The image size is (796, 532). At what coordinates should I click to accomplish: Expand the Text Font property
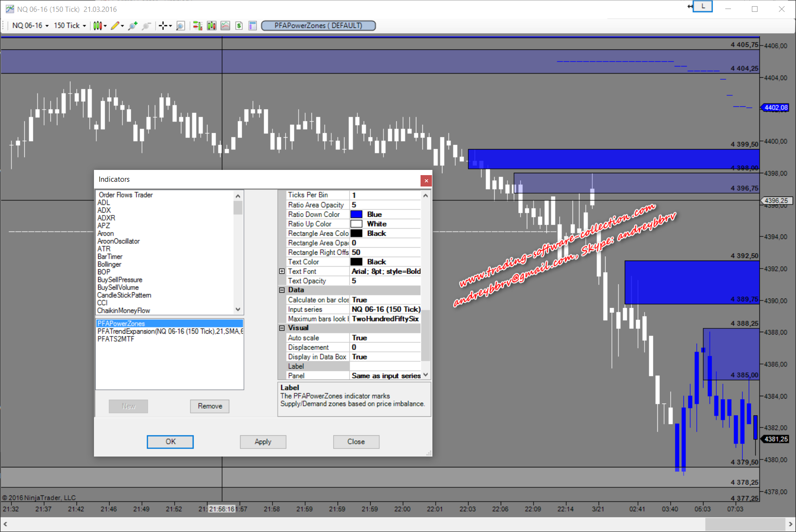[282, 271]
